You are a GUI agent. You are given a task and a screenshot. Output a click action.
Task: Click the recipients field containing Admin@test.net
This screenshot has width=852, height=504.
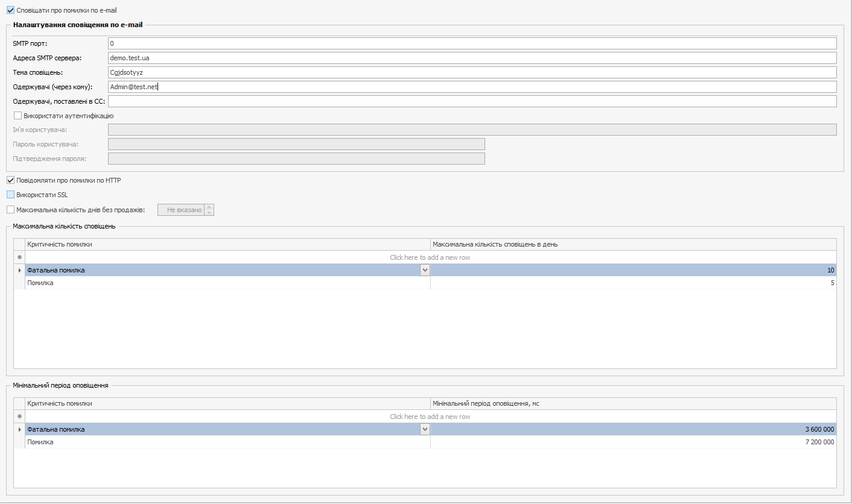pos(472,87)
